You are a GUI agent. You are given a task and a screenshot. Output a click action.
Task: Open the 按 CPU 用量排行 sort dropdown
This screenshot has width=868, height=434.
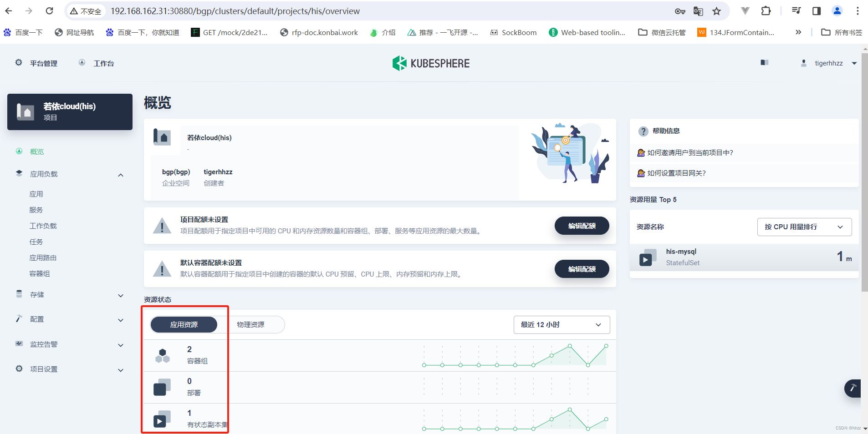click(x=803, y=227)
